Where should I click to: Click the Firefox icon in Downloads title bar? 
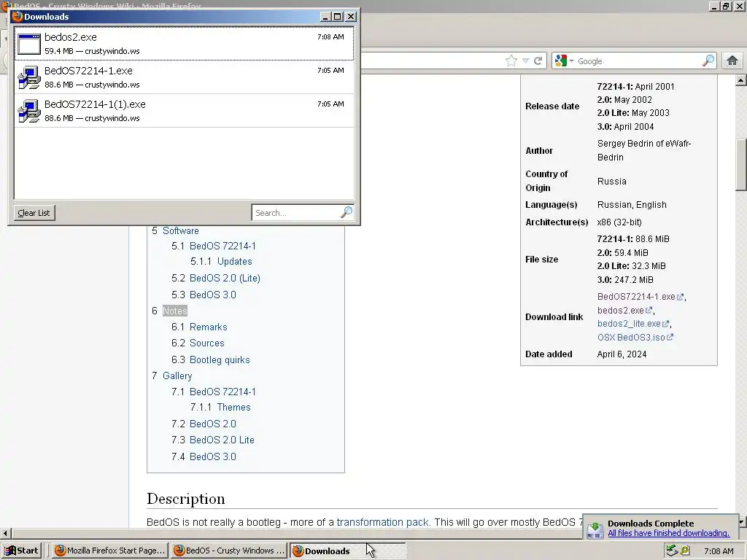[18, 17]
